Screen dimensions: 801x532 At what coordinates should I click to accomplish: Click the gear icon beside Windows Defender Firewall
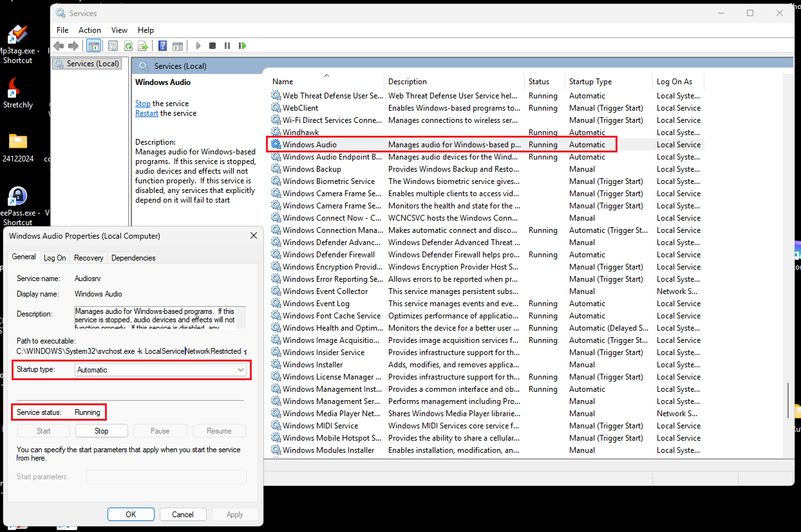pos(276,255)
